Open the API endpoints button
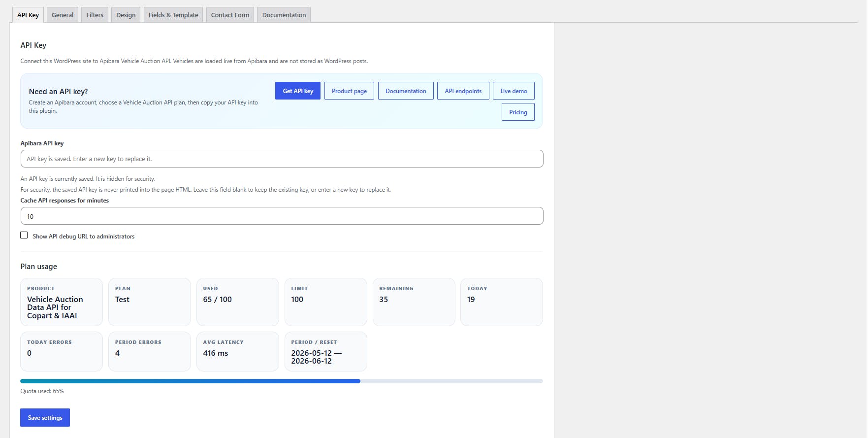The height and width of the screenshot is (438, 868). (x=463, y=91)
